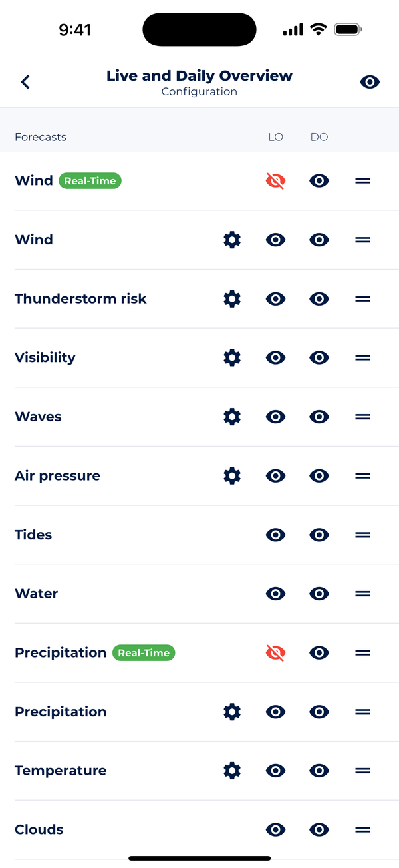Screen dimensions: 399x868
Task: Select the DO column header
Action: click(319, 137)
